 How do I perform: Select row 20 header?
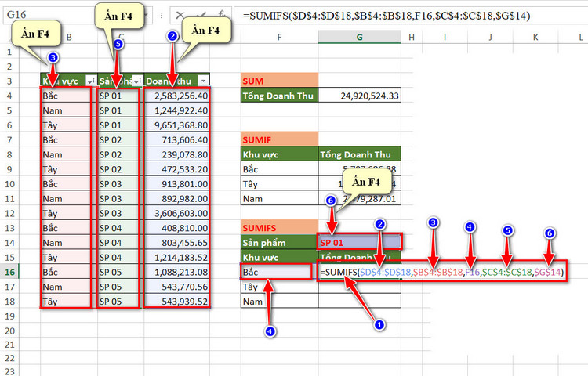pos(9,331)
